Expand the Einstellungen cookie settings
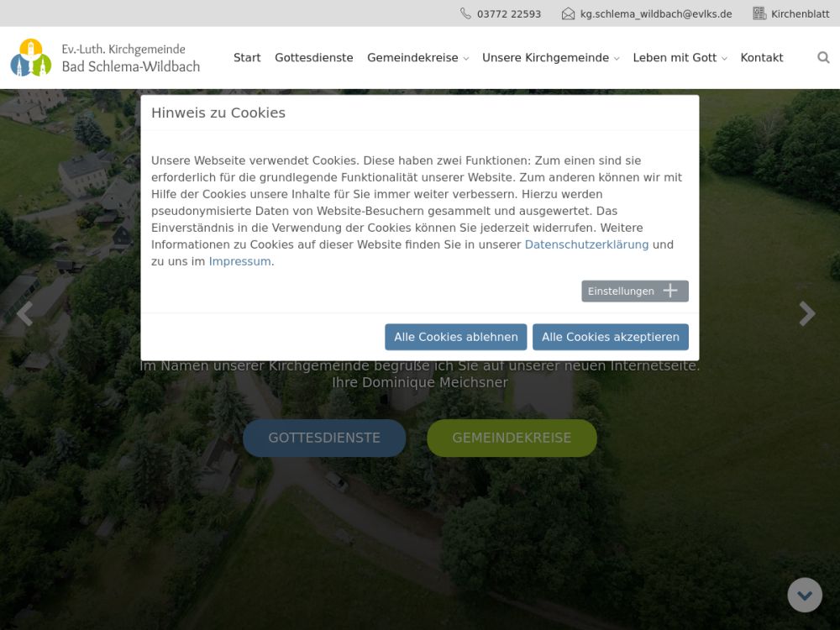Image resolution: width=840 pixels, height=630 pixels. [634, 291]
